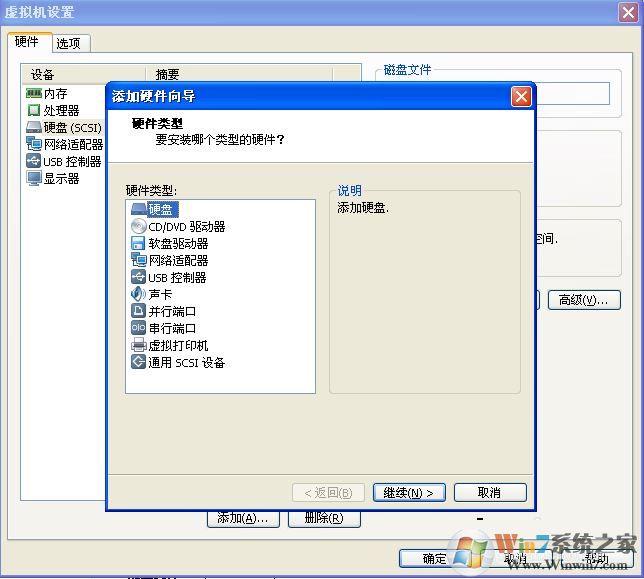
Task: Click 删除(R) button in VM settings
Action: click(x=324, y=519)
